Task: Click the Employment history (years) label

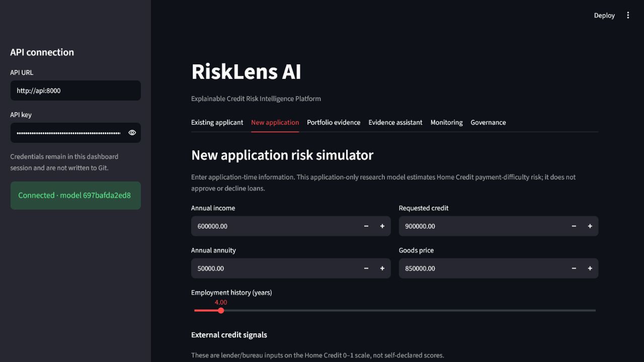Action: [x=231, y=293]
